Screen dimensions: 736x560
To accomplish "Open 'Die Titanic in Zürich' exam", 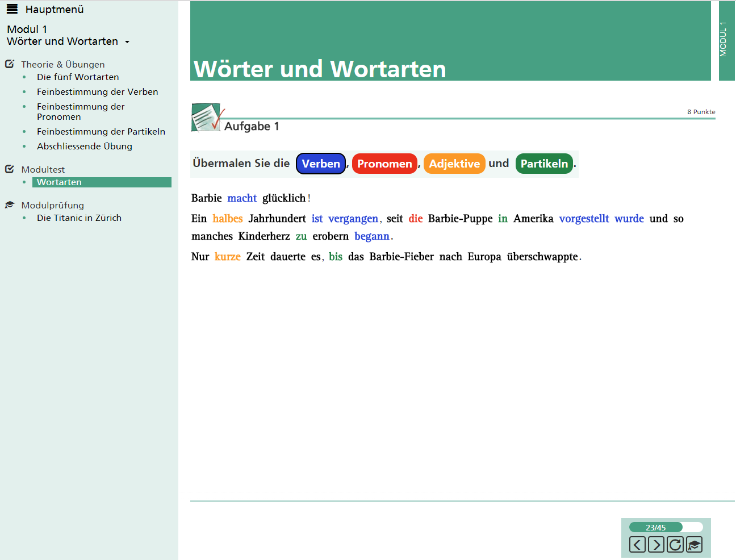I will coord(79,218).
